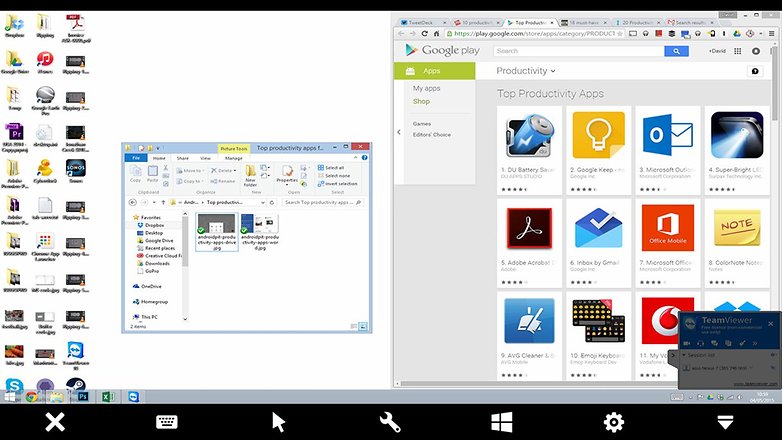Open AVG Cleaner app card
This screenshot has width=782, height=440.
tap(529, 335)
